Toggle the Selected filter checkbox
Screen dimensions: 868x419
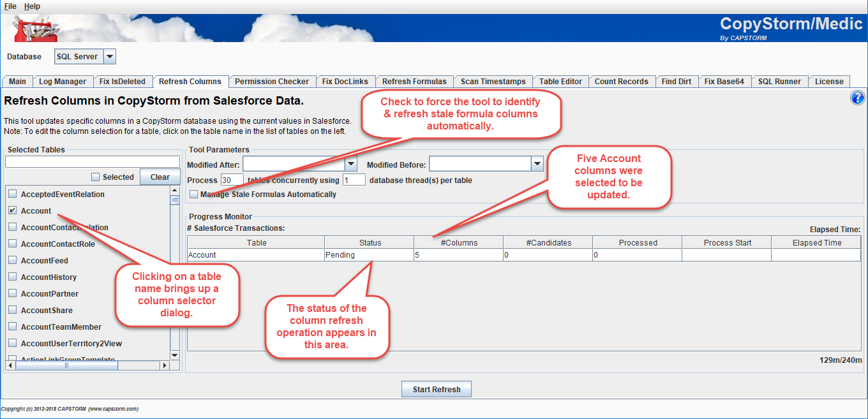(x=95, y=177)
